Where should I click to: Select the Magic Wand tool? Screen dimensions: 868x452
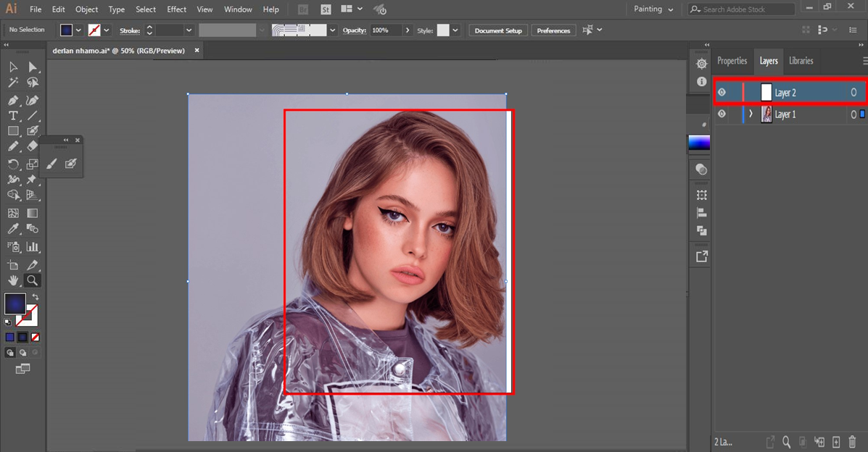pyautogui.click(x=13, y=83)
